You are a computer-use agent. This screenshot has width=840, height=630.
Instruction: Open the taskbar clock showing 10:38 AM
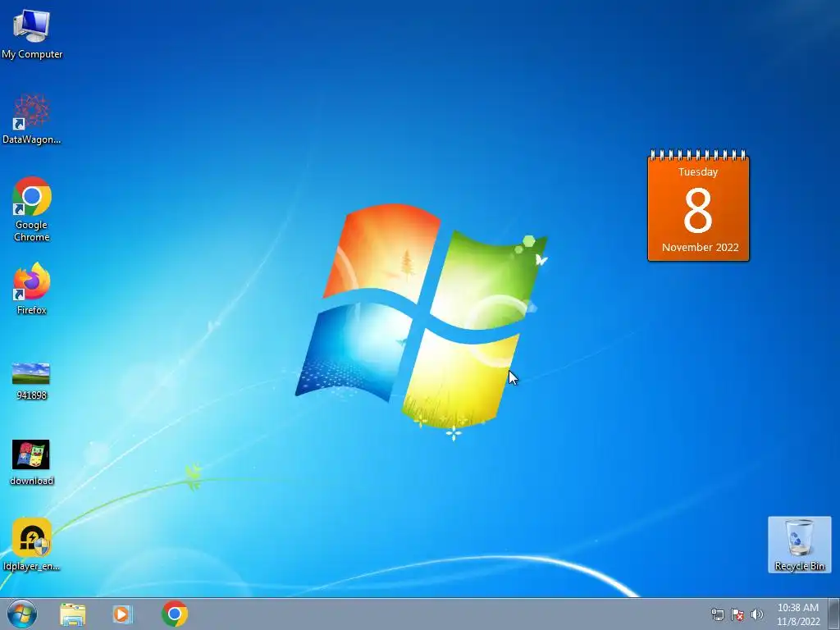pyautogui.click(x=798, y=614)
